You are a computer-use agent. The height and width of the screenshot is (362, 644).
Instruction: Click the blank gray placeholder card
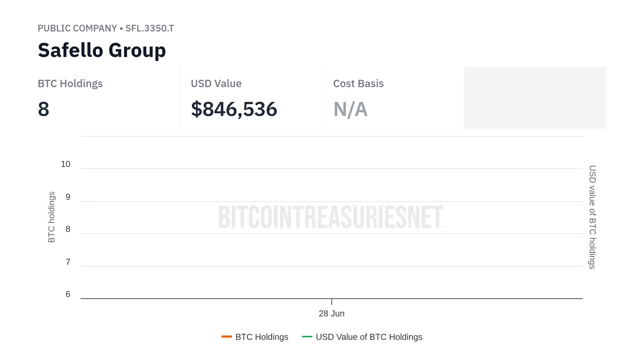click(535, 98)
